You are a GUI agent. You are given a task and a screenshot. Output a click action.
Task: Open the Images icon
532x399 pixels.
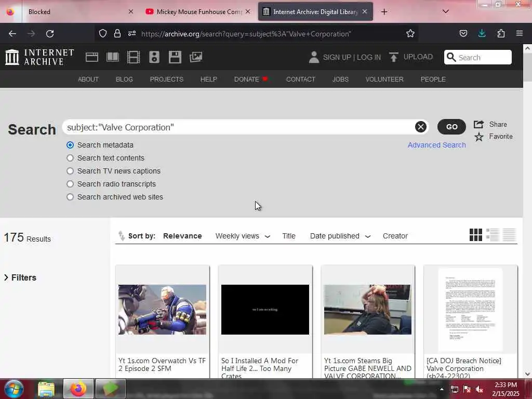pyautogui.click(x=196, y=57)
